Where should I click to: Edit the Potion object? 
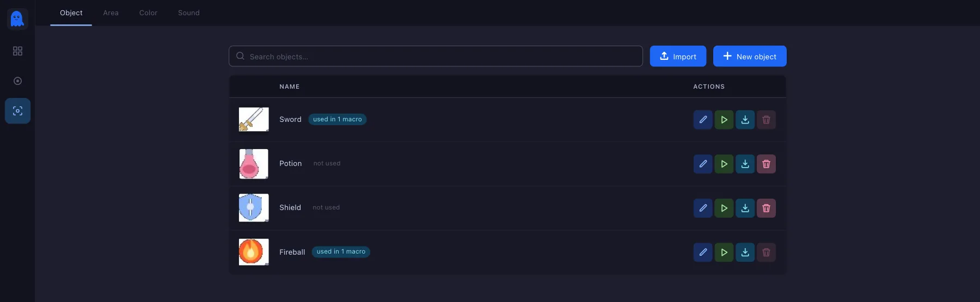(703, 164)
